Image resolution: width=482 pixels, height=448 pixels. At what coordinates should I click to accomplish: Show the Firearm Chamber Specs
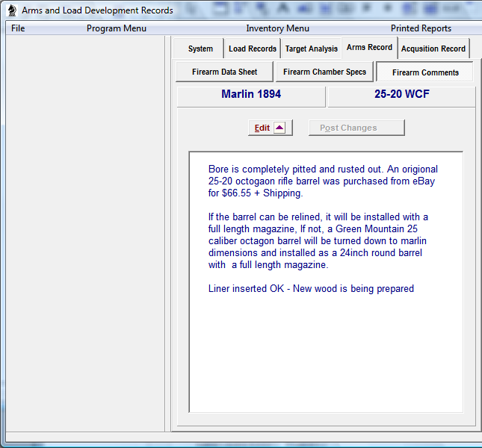(x=324, y=72)
